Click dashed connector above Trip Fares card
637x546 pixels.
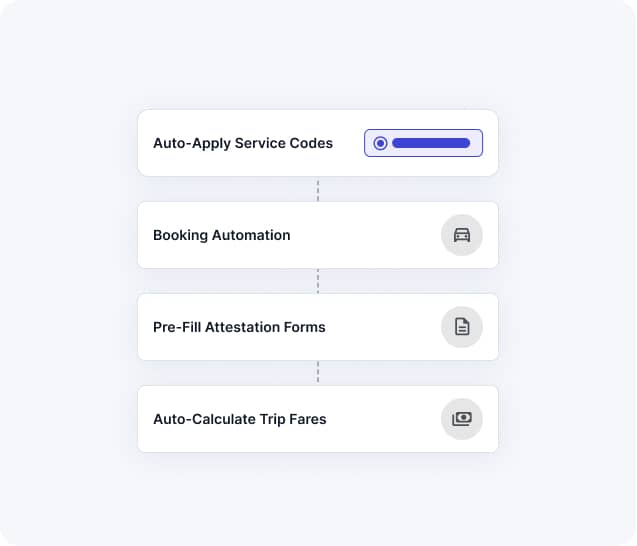[x=318, y=373]
